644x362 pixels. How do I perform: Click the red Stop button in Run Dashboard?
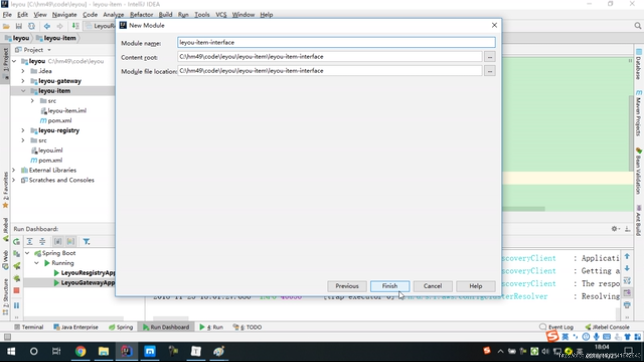tap(16, 290)
